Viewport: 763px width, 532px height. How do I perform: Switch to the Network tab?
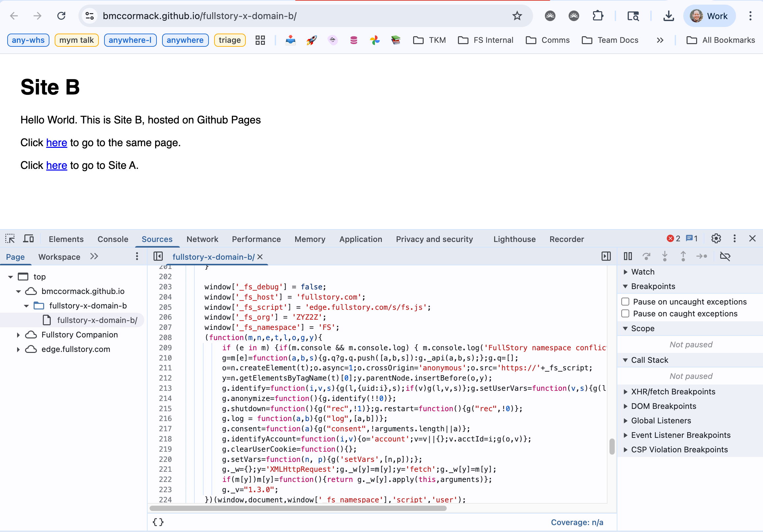pos(202,239)
